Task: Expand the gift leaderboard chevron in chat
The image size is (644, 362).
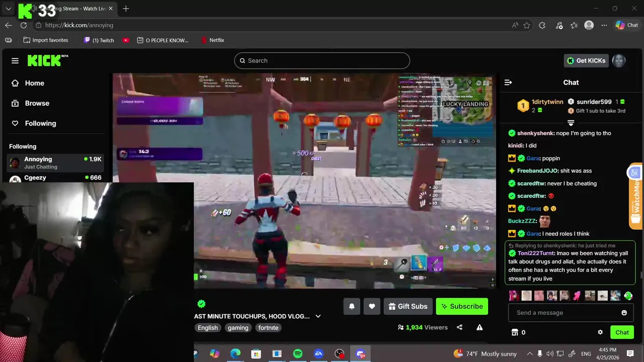Action: (571, 123)
